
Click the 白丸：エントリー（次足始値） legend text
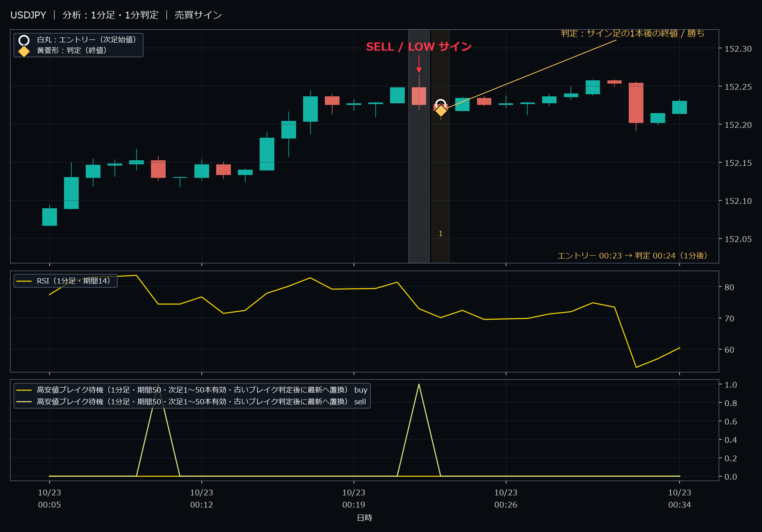point(87,40)
